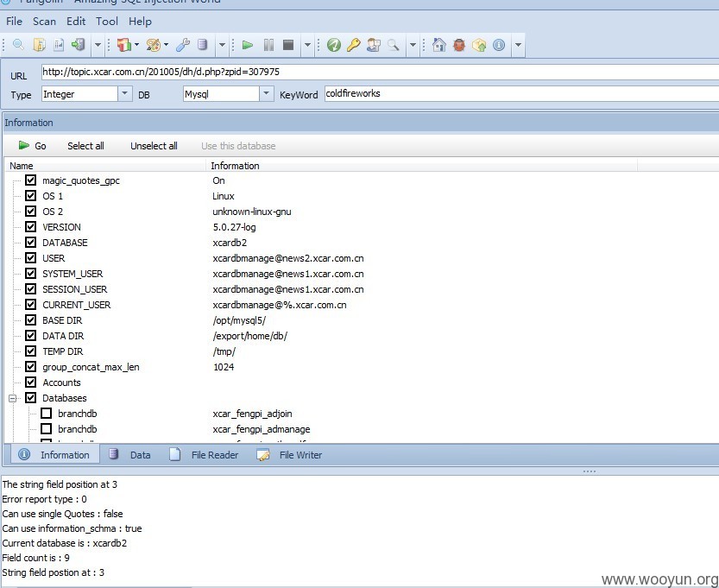Uncheck the VERSION checkbox

click(x=31, y=226)
